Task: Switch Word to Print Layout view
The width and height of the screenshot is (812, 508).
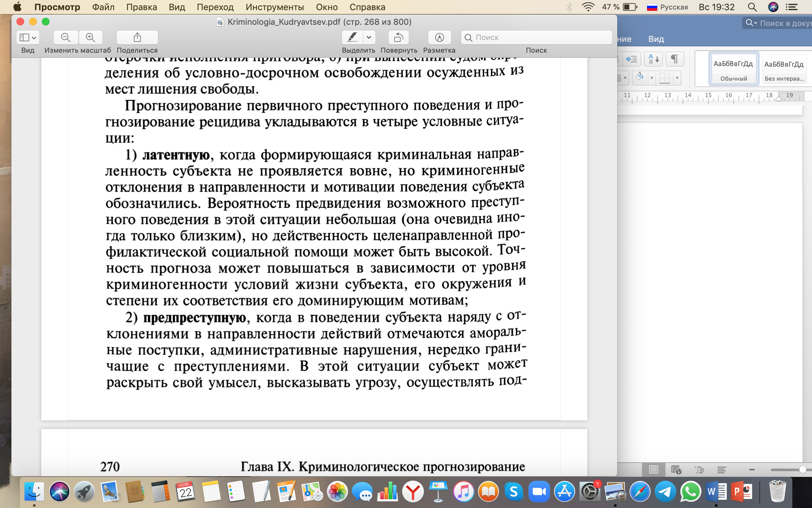Action: pyautogui.click(x=653, y=470)
